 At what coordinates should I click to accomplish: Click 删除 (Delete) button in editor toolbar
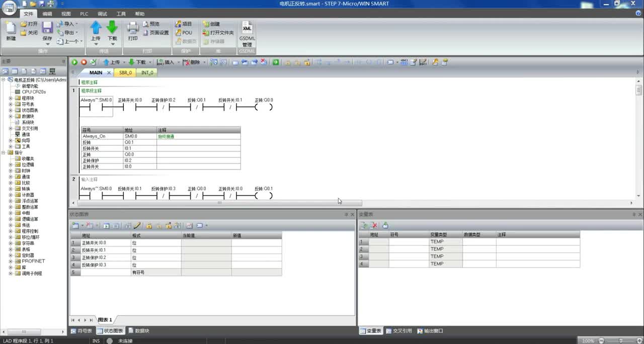192,62
